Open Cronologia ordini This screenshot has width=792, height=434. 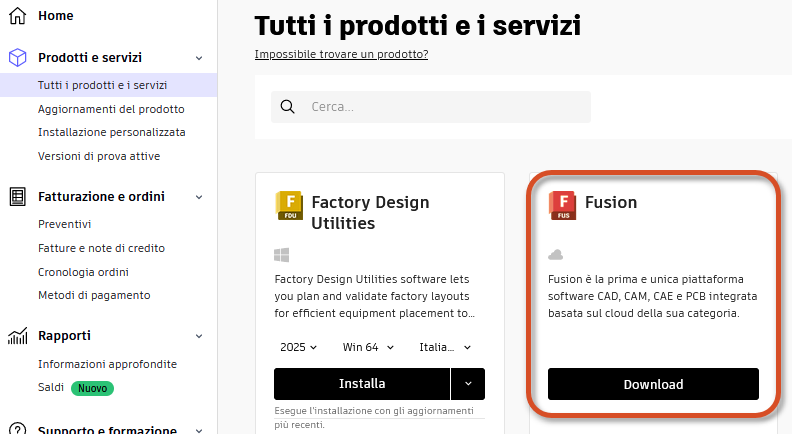click(x=83, y=272)
